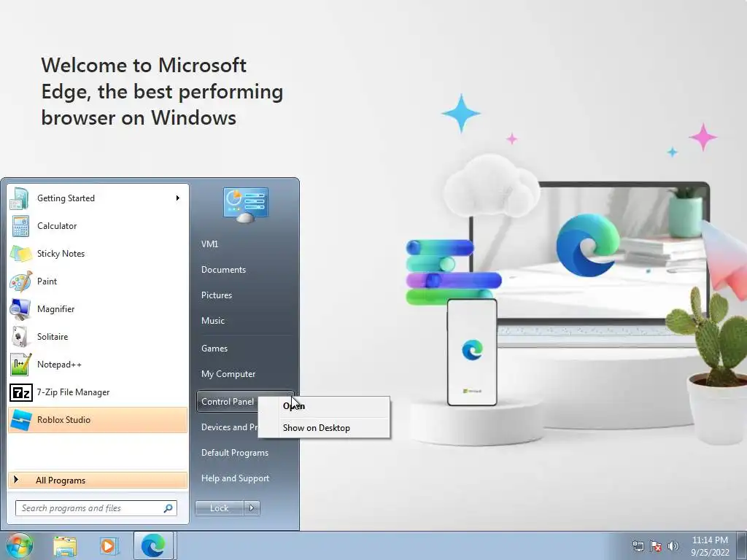Click the search magnifier icon in Start menu
Screen dimensions: 747x560
169,508
